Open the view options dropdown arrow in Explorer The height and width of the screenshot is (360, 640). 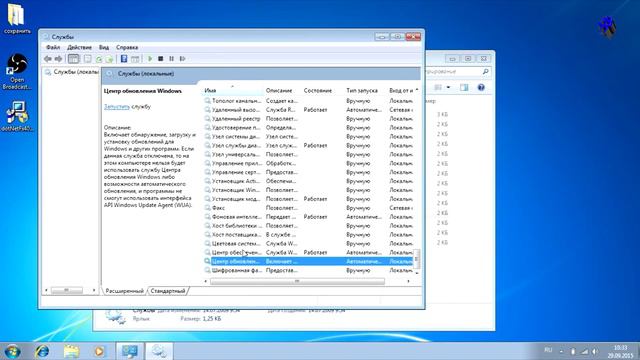click(x=448, y=87)
